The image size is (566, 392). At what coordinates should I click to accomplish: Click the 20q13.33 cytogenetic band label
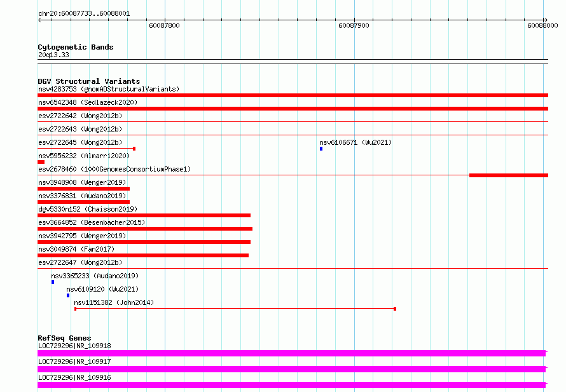pos(53,55)
